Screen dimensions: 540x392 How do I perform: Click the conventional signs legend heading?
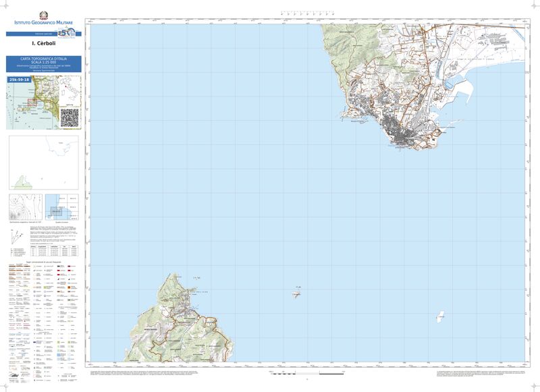coord(44,260)
